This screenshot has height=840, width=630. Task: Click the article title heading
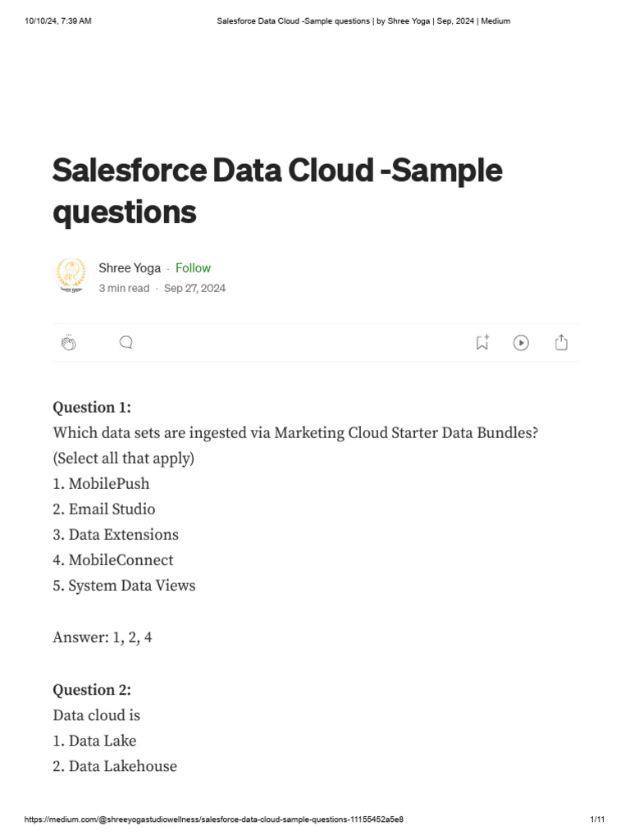(x=277, y=190)
